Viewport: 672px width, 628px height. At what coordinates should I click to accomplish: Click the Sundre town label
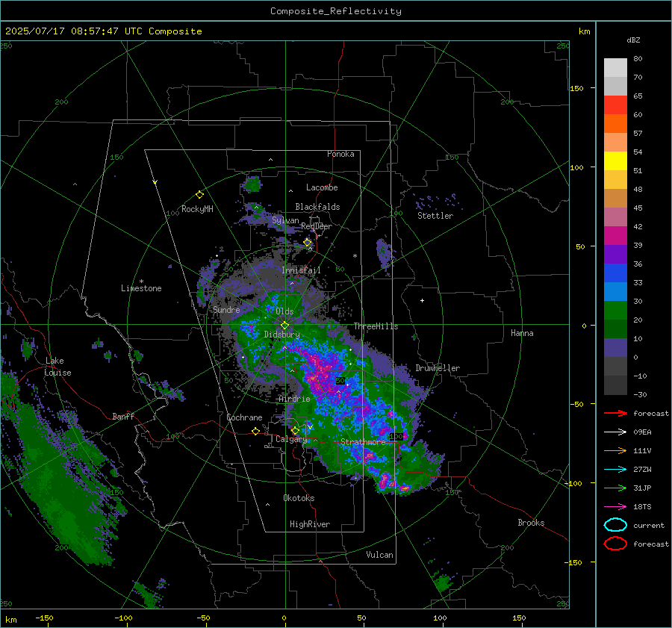tap(226, 309)
